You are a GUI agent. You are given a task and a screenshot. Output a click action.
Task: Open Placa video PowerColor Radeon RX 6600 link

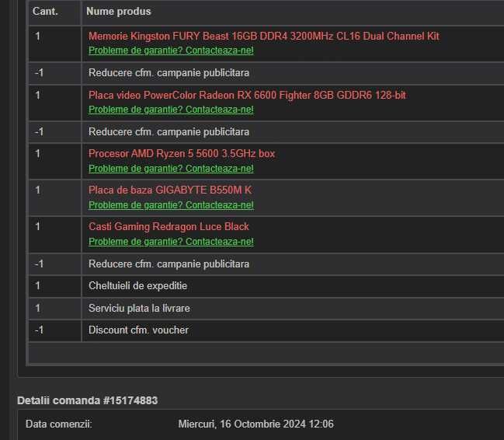pos(247,96)
